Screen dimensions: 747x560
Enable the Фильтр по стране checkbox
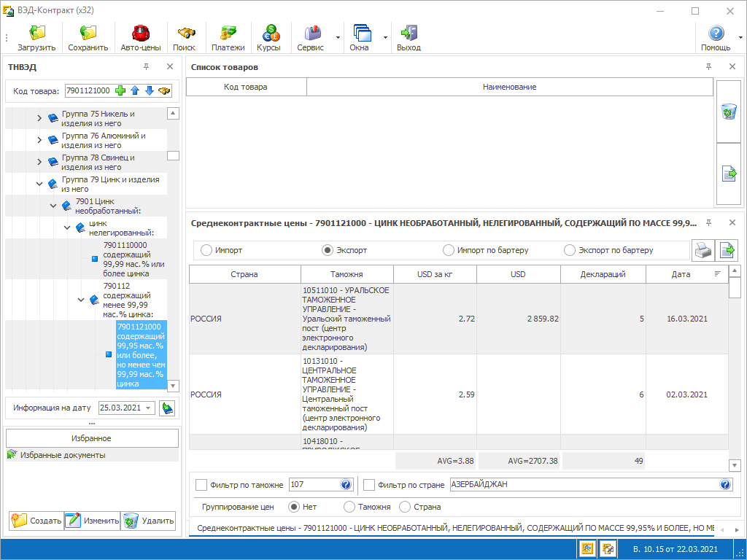click(x=369, y=485)
